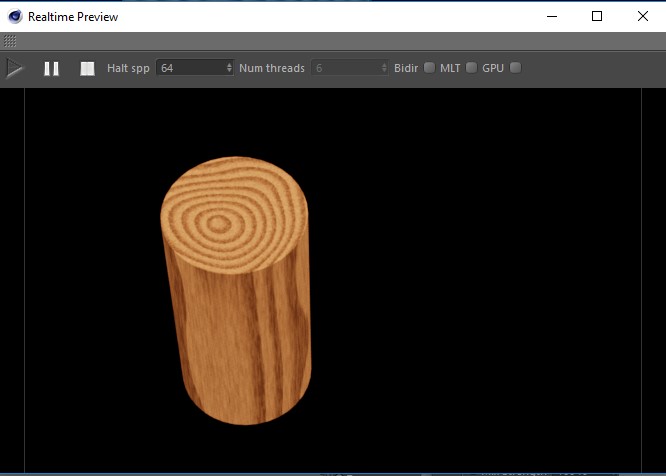Click the Realtime Preview title text
This screenshot has width=666, height=476.
coord(72,17)
